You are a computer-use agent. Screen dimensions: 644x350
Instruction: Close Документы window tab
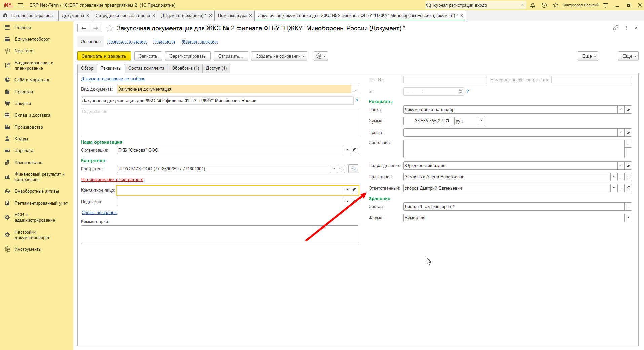click(x=88, y=15)
